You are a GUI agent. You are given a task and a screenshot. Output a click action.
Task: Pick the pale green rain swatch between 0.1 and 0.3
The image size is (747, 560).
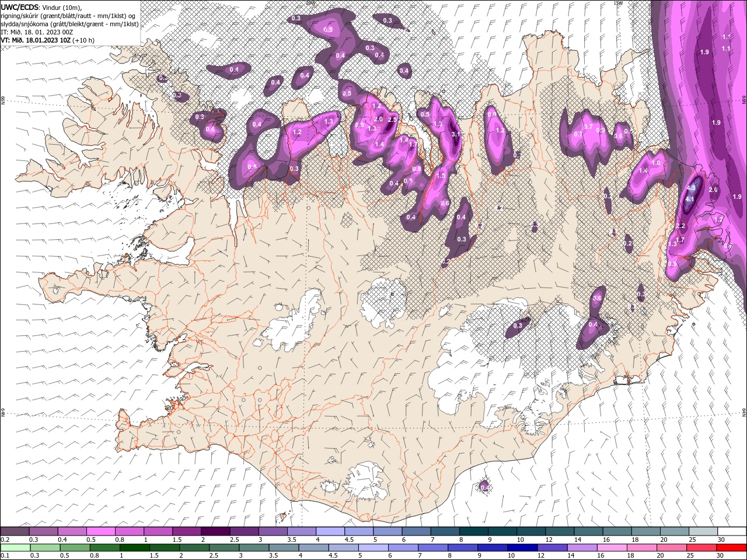[x=15, y=548]
